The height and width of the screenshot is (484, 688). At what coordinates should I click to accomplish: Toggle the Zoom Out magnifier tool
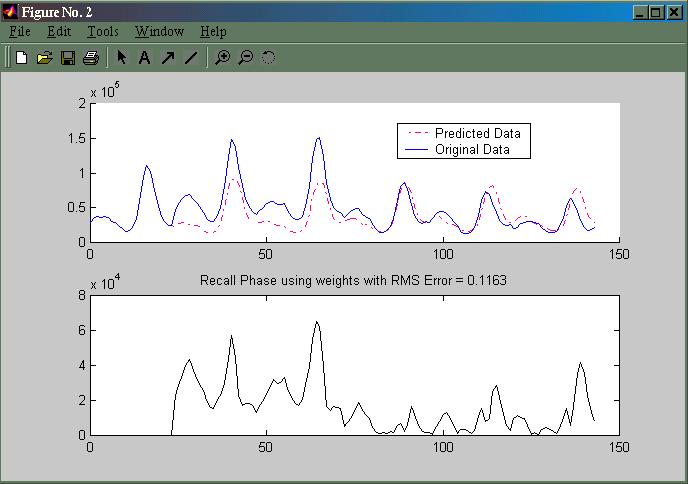coord(245,58)
